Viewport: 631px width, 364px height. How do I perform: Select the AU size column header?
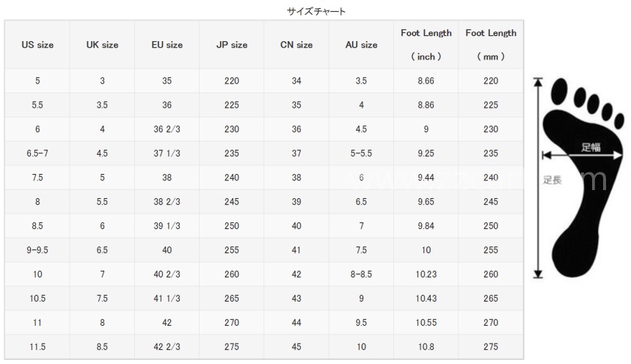coord(362,45)
